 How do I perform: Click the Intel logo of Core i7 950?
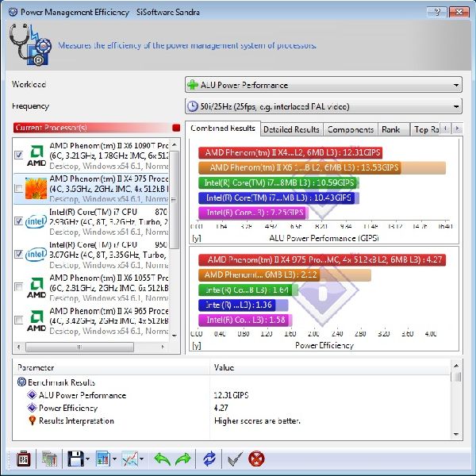[x=36, y=255]
